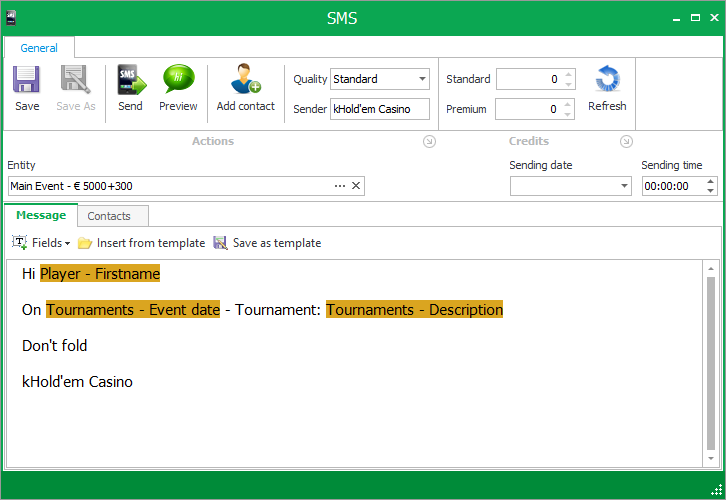Refresh the credits count

click(x=607, y=81)
